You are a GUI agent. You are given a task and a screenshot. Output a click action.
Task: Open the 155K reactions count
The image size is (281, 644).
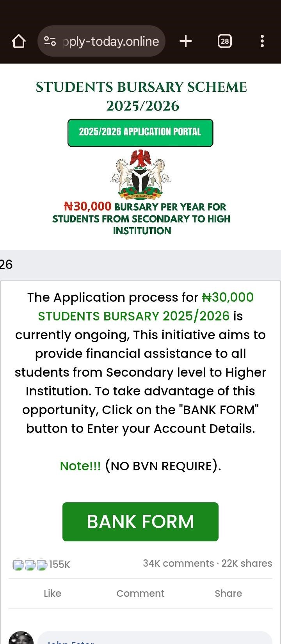tap(60, 564)
